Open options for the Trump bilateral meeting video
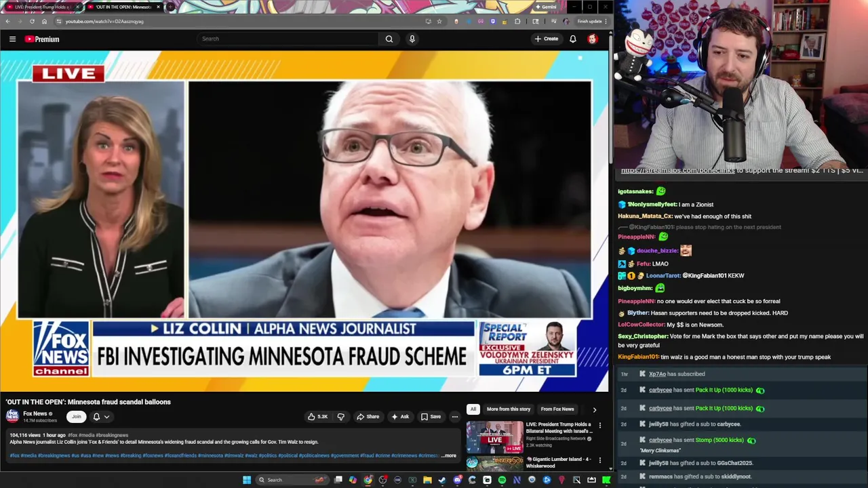The height and width of the screenshot is (488, 868). click(599, 426)
